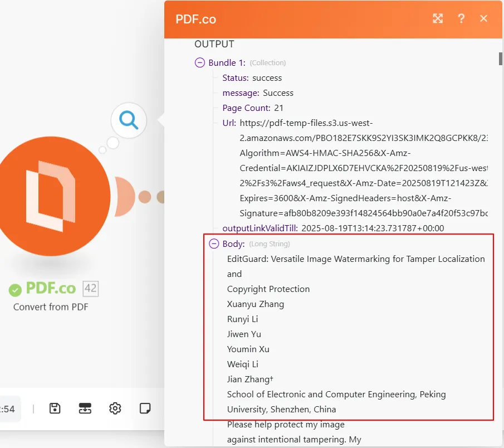The image size is (504, 448).
Task: Click the message: Success row
Action: pos(258,93)
